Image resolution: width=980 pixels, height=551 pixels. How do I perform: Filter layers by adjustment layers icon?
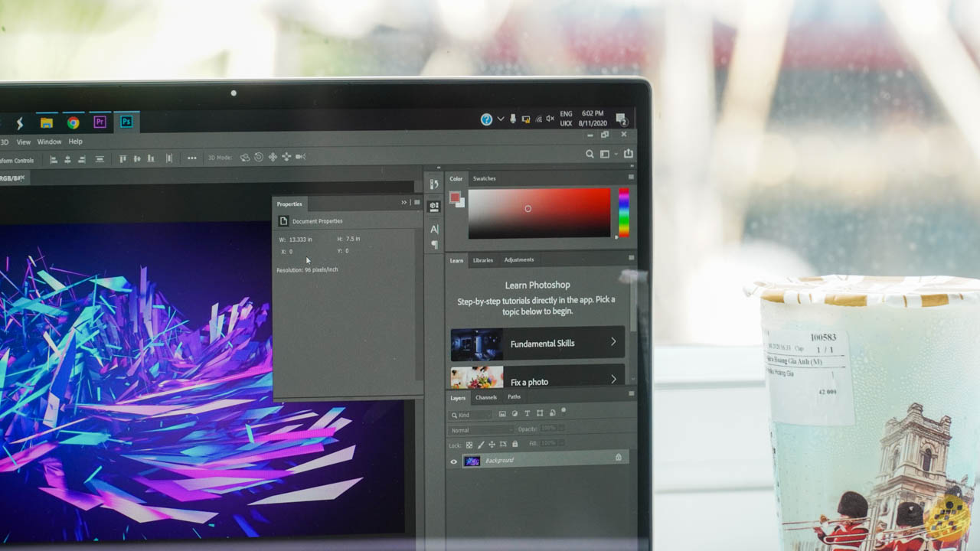514,413
